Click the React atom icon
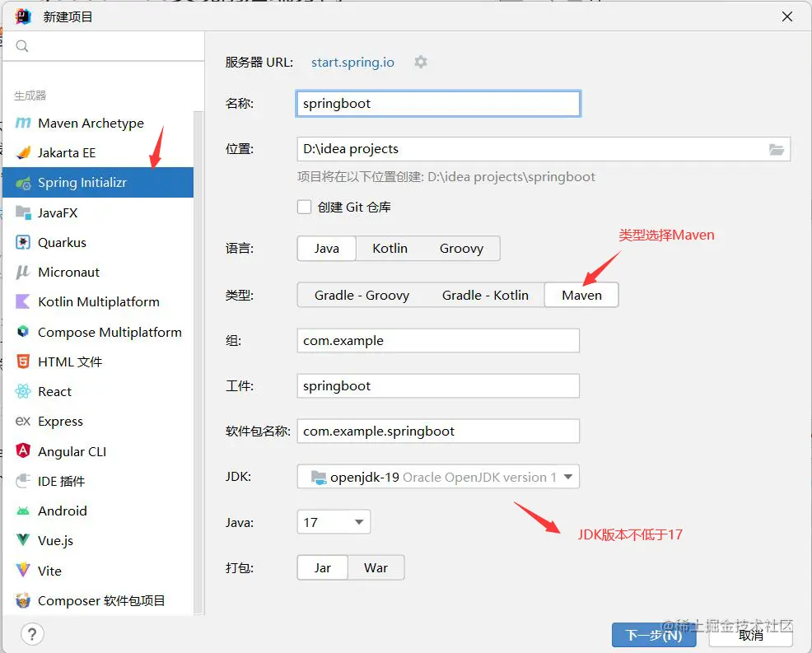812x653 pixels. (x=23, y=391)
